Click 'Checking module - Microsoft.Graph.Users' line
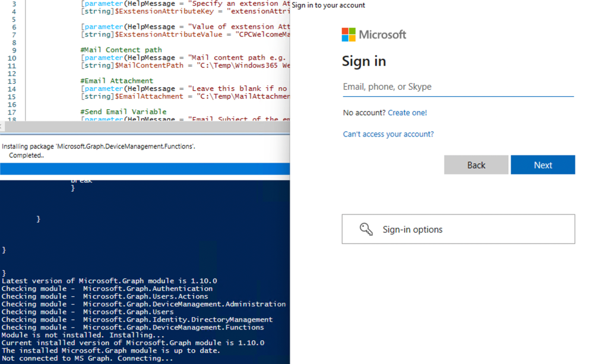608x364 pixels. (x=88, y=312)
